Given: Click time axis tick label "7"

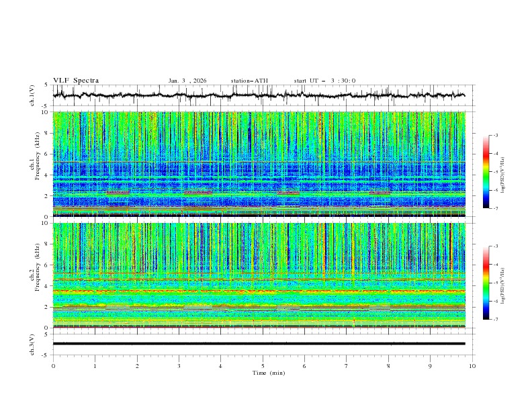Looking at the screenshot, I should coord(347,366).
